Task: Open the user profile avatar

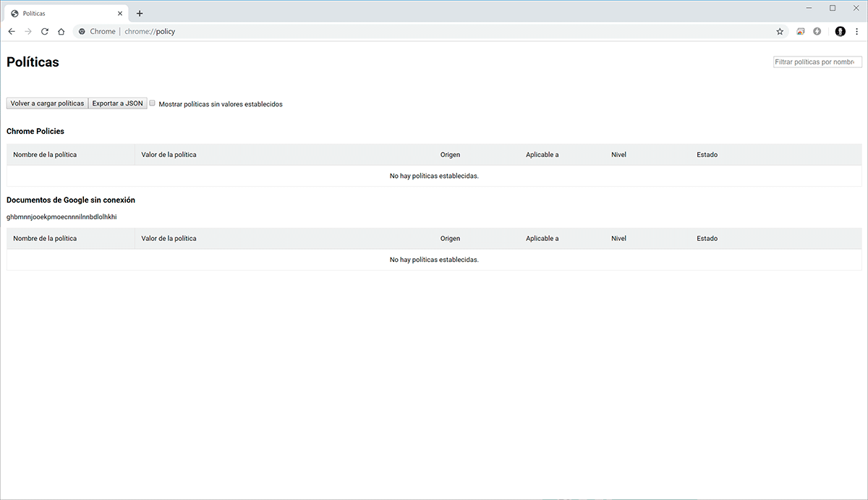Action: pyautogui.click(x=841, y=32)
